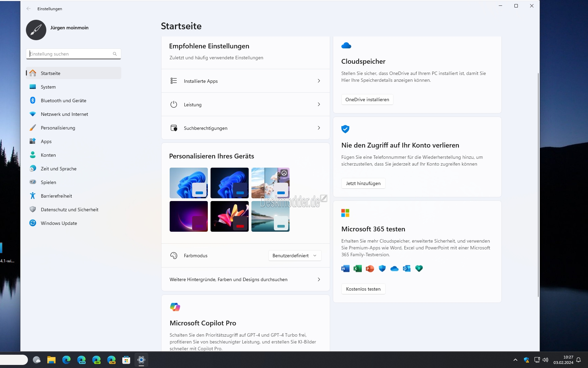The height and width of the screenshot is (368, 588).
Task: Expand the Installierte Apps entry
Action: pos(245,81)
